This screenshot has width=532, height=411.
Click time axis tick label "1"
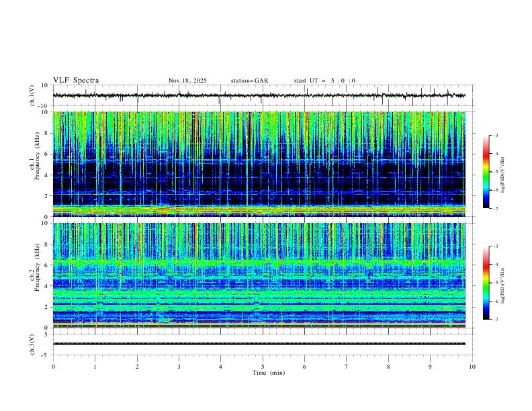[95, 367]
